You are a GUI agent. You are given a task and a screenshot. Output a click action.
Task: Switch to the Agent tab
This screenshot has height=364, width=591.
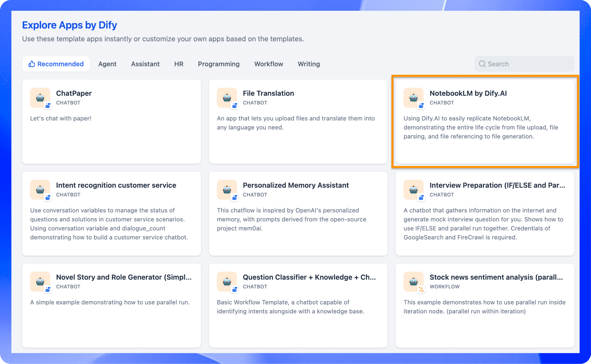coord(107,64)
